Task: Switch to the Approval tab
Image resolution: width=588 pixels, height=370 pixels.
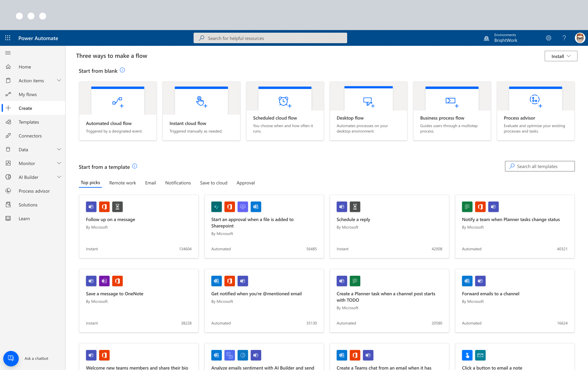Action: pyautogui.click(x=245, y=183)
